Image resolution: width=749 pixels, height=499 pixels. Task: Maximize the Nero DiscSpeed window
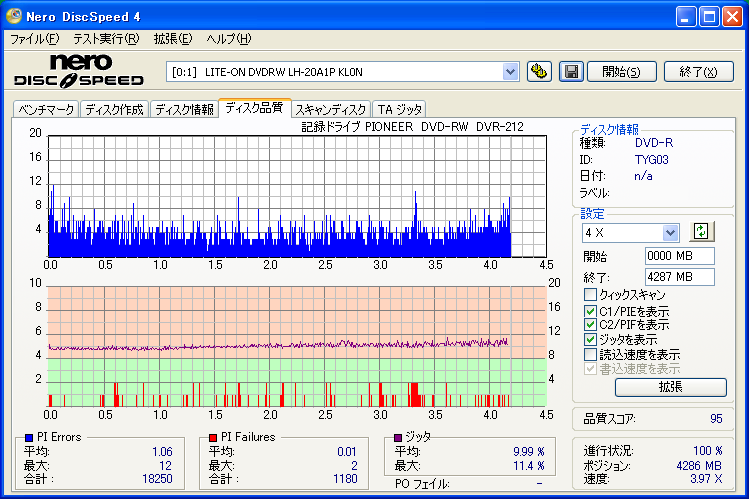pyautogui.click(x=709, y=17)
